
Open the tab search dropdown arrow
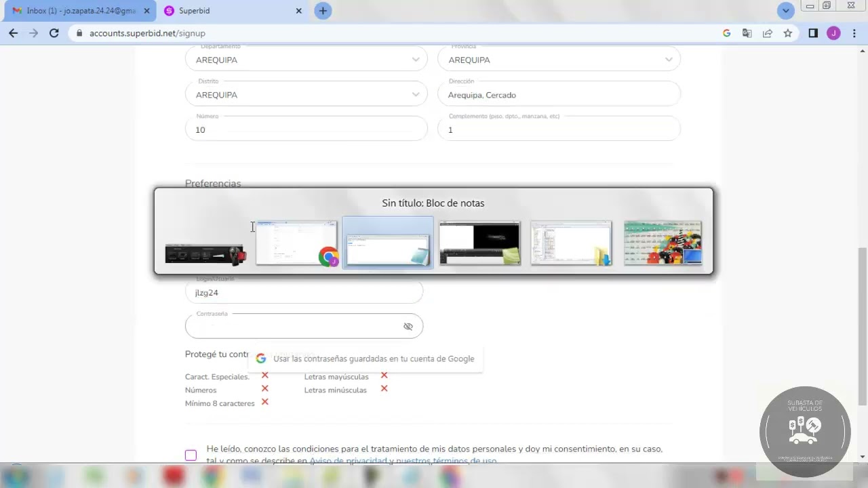click(786, 11)
